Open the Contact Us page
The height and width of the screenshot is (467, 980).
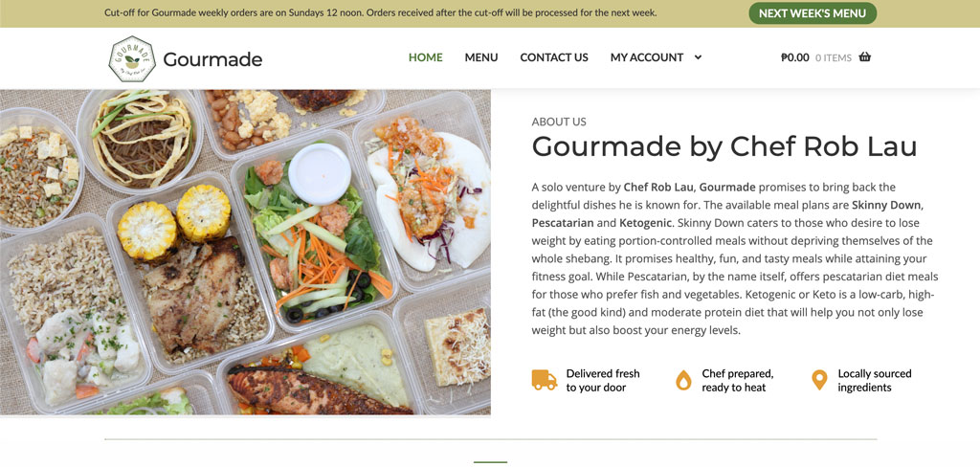(x=554, y=57)
